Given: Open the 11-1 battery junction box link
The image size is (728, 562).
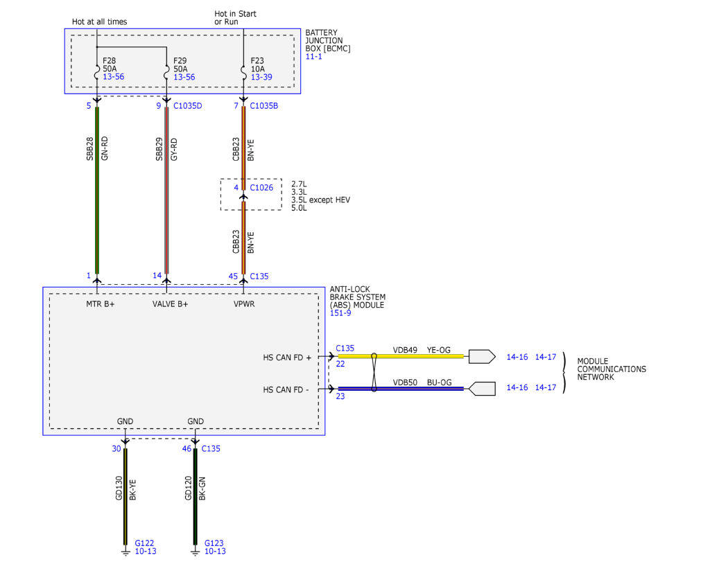Looking at the screenshot, I should click(x=313, y=57).
